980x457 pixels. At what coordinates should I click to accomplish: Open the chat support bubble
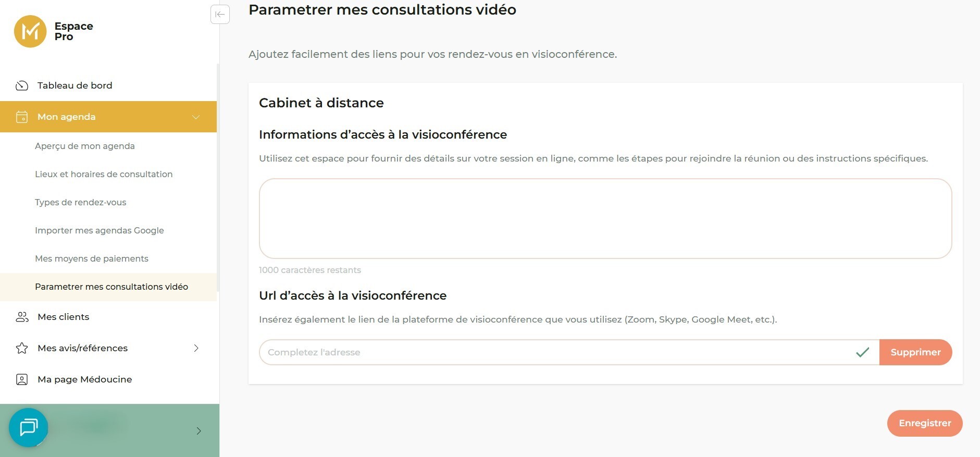coord(29,427)
